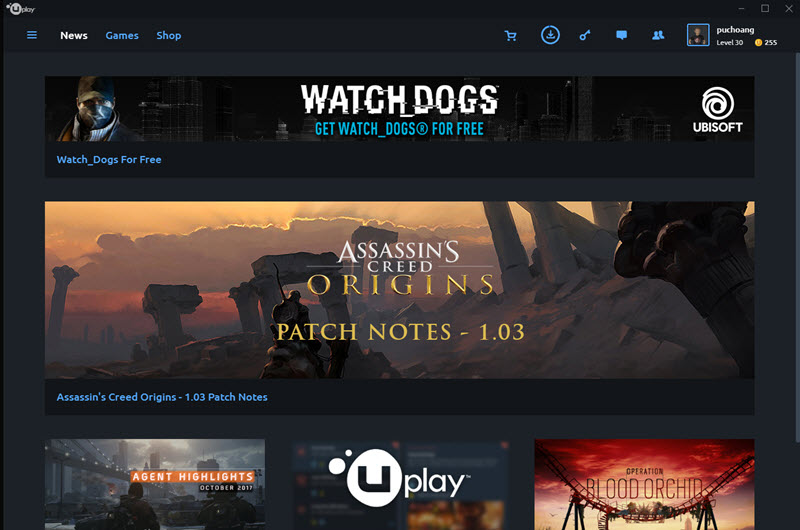Click the key activation icon
The image size is (800, 530).
pyautogui.click(x=585, y=35)
